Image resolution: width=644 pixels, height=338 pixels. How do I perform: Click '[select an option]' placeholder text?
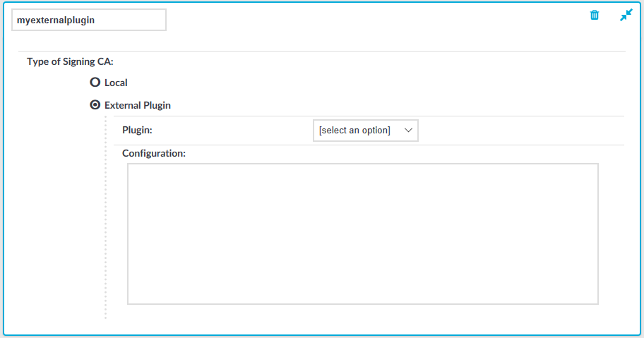[354, 131]
